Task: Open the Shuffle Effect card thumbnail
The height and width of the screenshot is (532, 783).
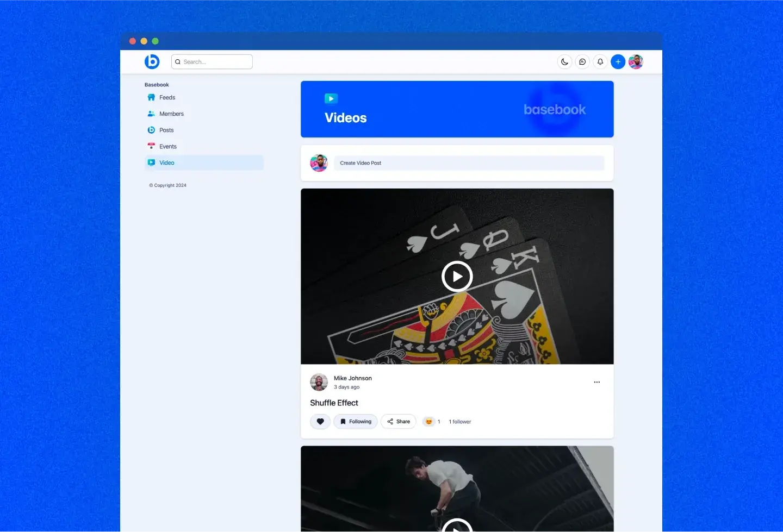Action: (x=457, y=276)
